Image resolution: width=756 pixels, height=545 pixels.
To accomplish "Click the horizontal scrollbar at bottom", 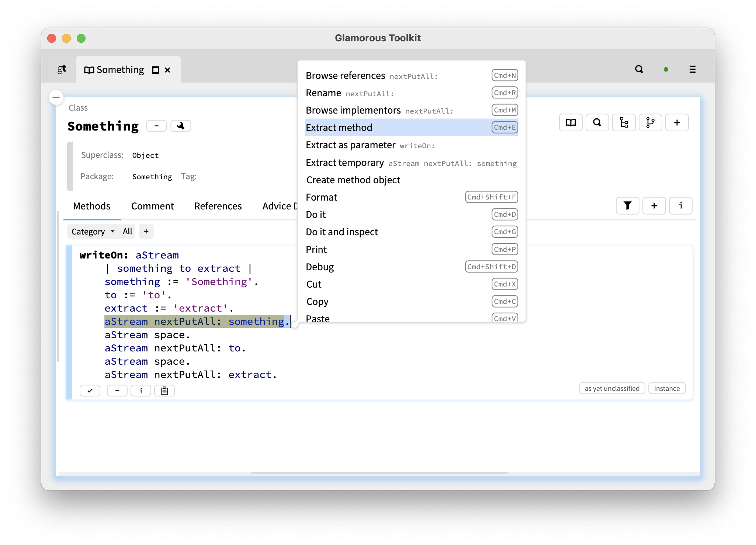I will tap(379, 473).
